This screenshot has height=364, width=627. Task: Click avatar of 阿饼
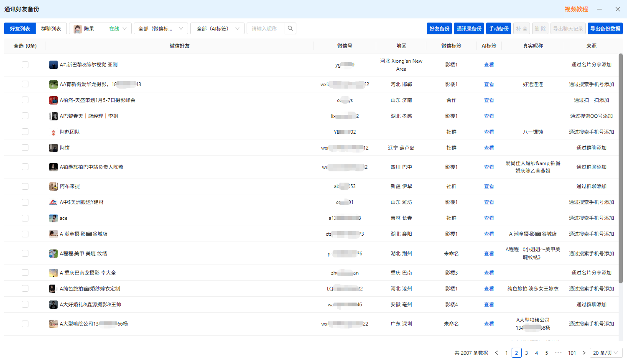click(x=54, y=148)
